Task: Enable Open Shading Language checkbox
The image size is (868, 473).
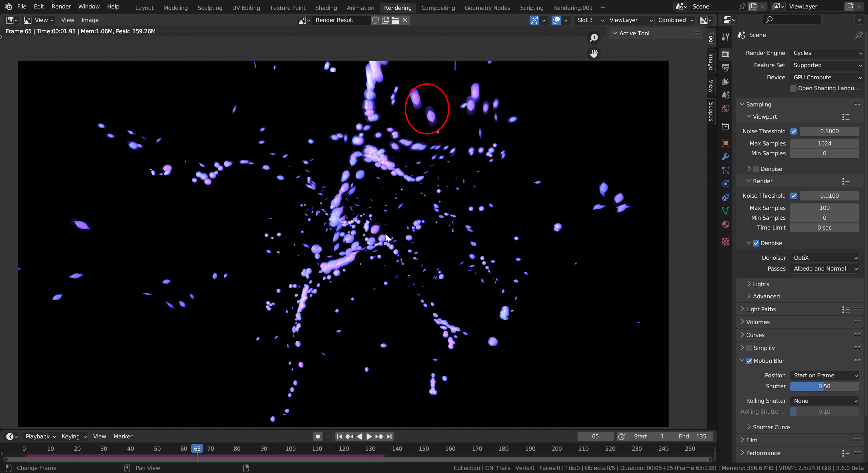Action: pyautogui.click(x=793, y=88)
